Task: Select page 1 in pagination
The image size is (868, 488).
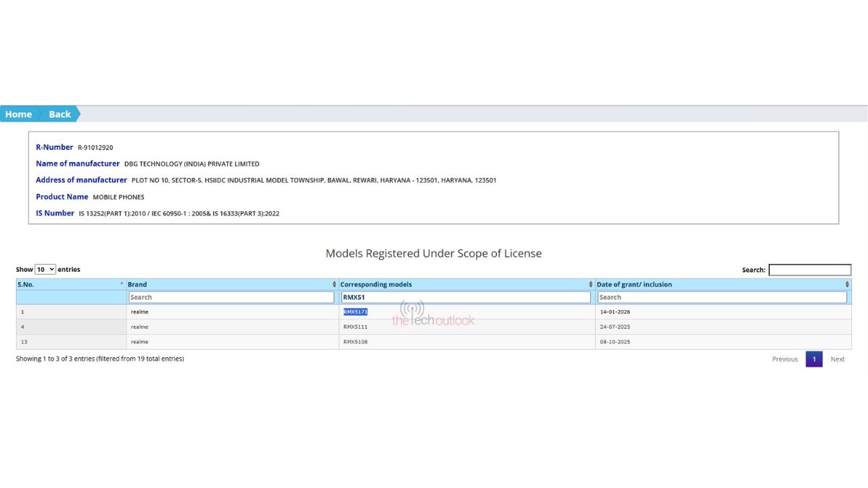Action: tap(814, 359)
